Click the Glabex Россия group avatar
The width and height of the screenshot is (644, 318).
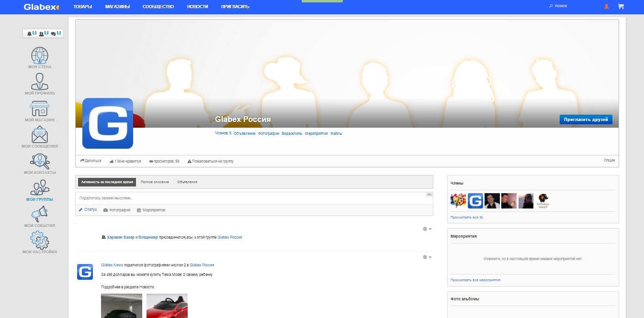(108, 123)
